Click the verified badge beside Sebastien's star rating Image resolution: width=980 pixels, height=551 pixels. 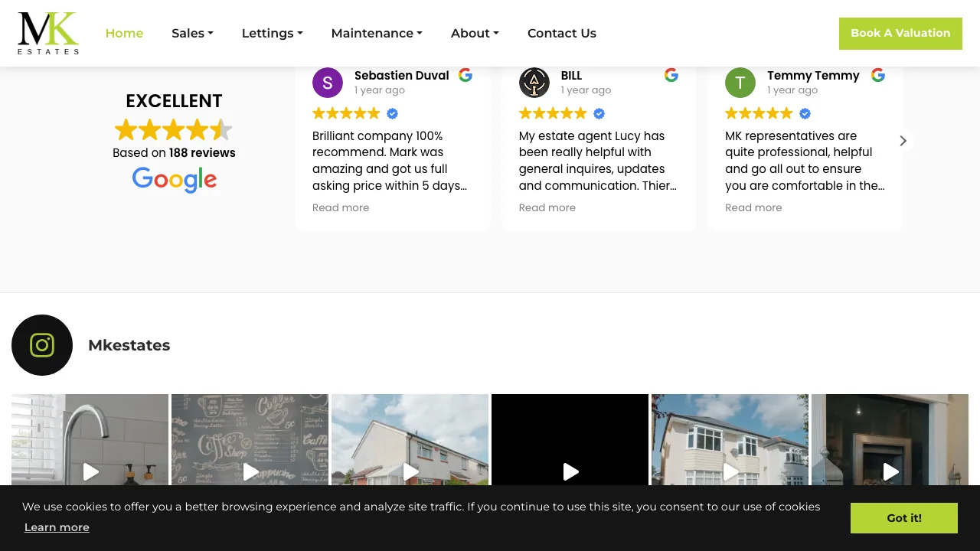point(392,113)
